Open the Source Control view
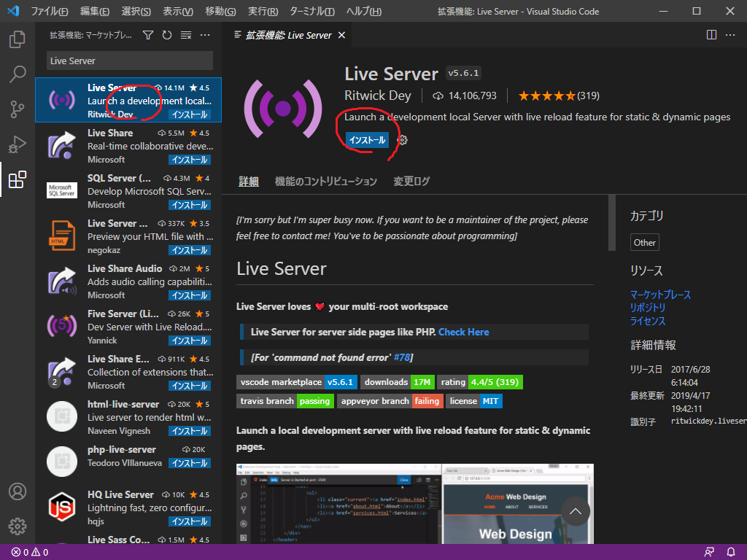This screenshot has height=560, width=747. pyautogui.click(x=18, y=108)
